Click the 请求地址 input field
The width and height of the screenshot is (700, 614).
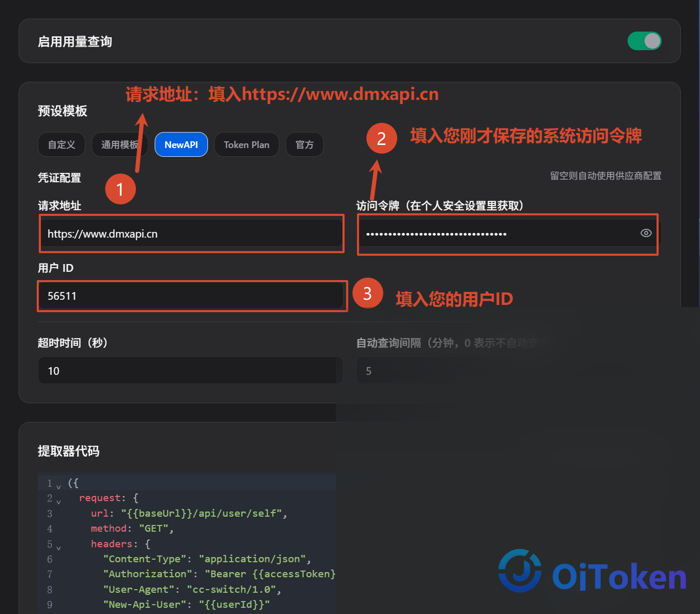190,233
